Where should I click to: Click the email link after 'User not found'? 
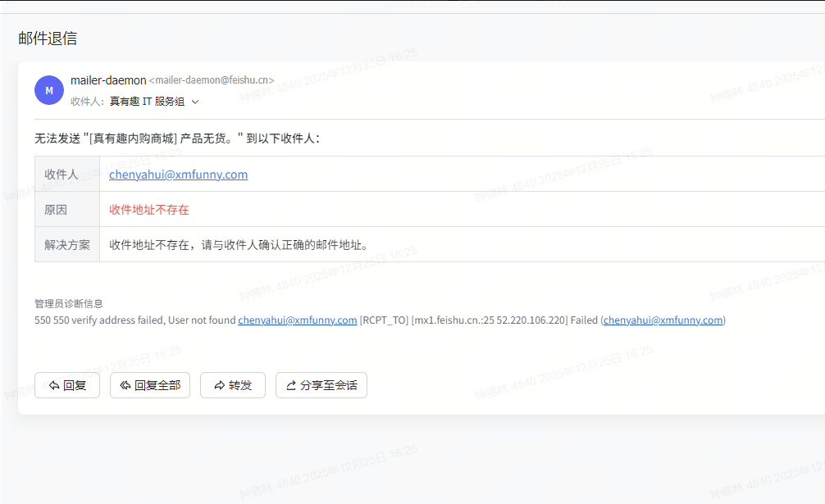tap(298, 320)
